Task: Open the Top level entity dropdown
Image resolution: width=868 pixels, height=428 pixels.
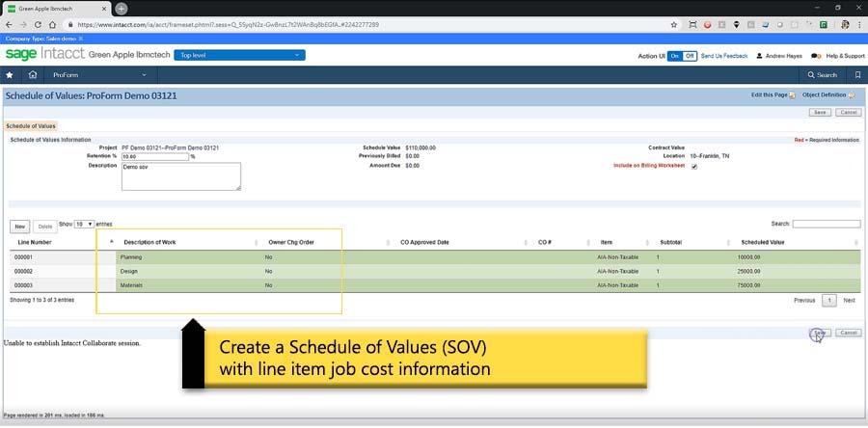Action: (x=239, y=55)
